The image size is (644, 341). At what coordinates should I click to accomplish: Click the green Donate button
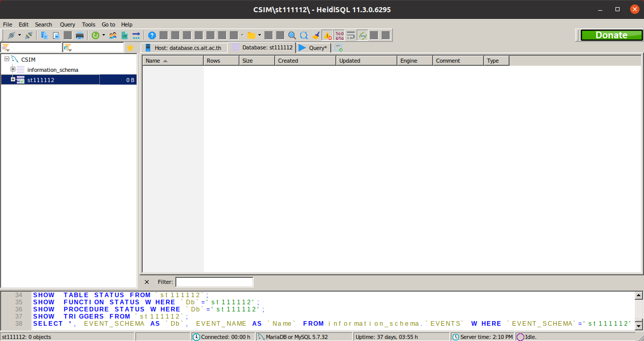(611, 35)
